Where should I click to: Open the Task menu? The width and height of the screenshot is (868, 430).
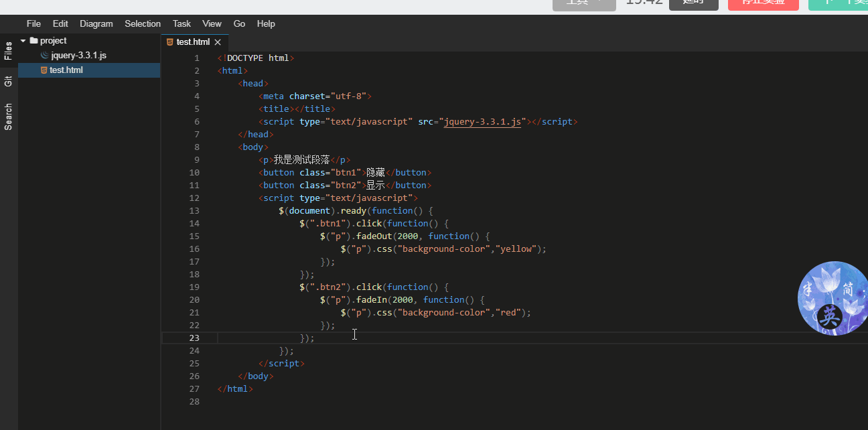click(182, 23)
